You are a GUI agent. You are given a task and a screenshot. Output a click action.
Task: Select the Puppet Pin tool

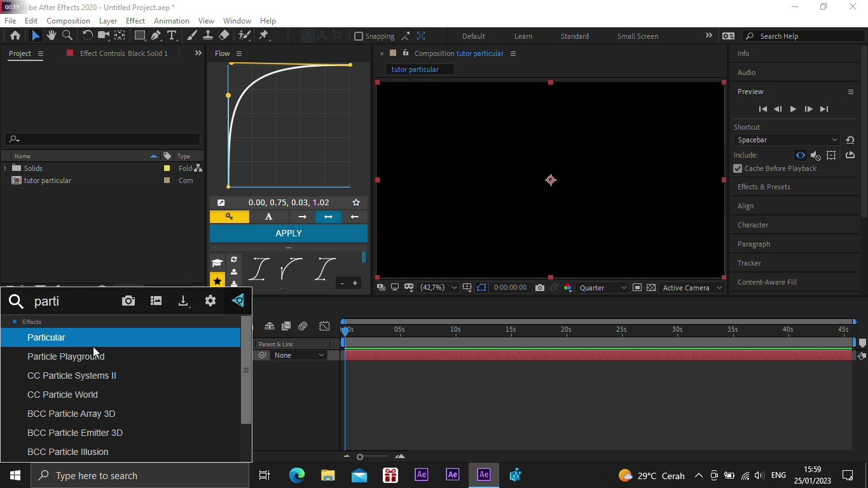264,36
